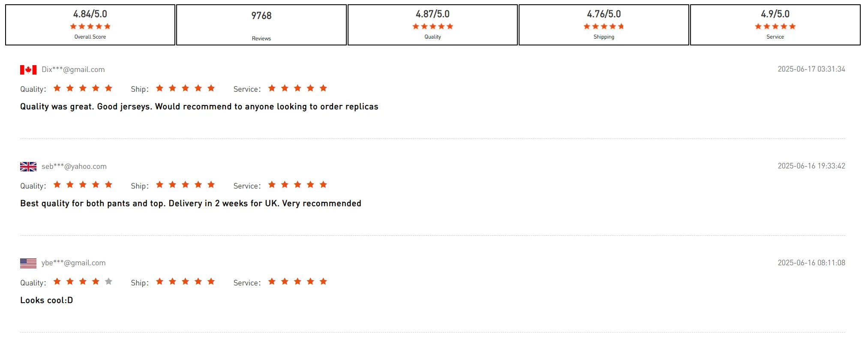This screenshot has height=339, width=868.
Task: Select the 9768 Reviews box
Action: (261, 25)
